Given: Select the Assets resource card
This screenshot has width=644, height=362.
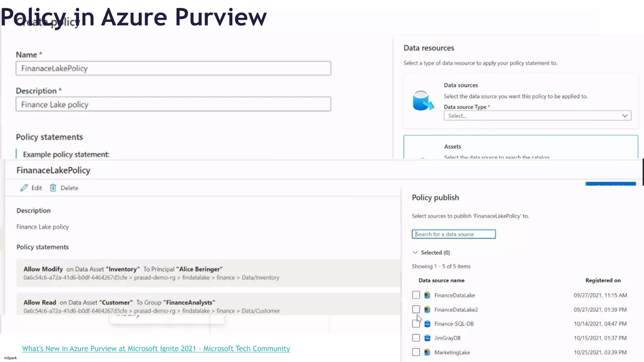Looking at the screenshot, I should pos(521,147).
